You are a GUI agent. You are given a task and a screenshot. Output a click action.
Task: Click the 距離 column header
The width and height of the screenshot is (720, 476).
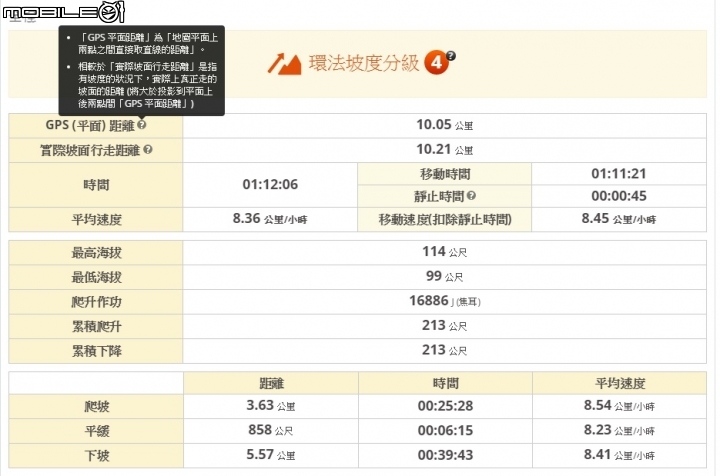[271, 384]
